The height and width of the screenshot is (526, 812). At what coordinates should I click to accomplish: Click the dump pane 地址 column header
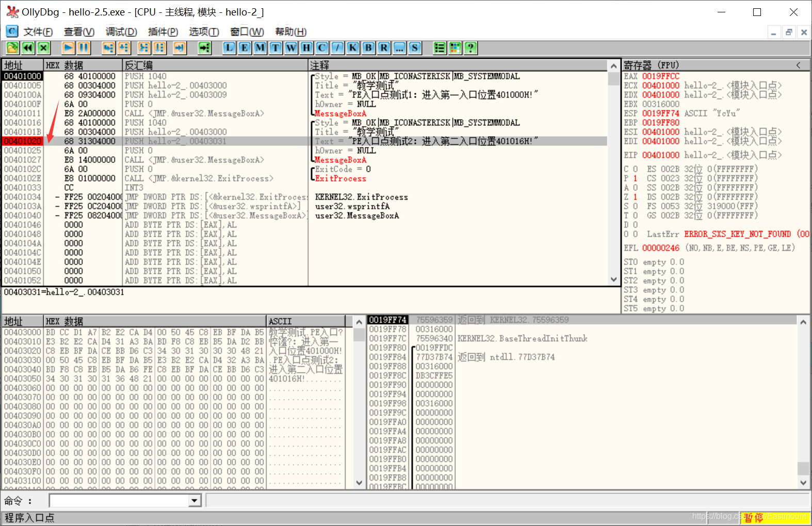pos(23,321)
